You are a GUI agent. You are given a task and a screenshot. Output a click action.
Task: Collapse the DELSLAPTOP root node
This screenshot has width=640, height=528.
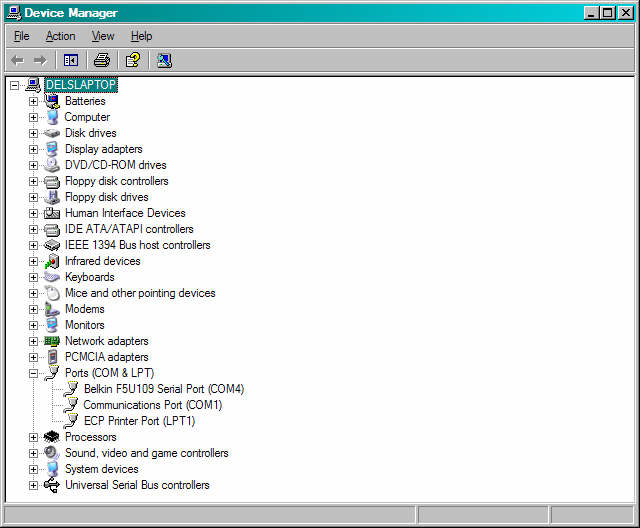[14, 85]
